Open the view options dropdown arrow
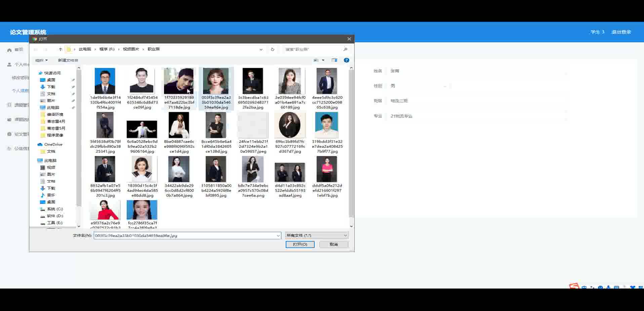This screenshot has height=311, width=644. click(x=323, y=60)
